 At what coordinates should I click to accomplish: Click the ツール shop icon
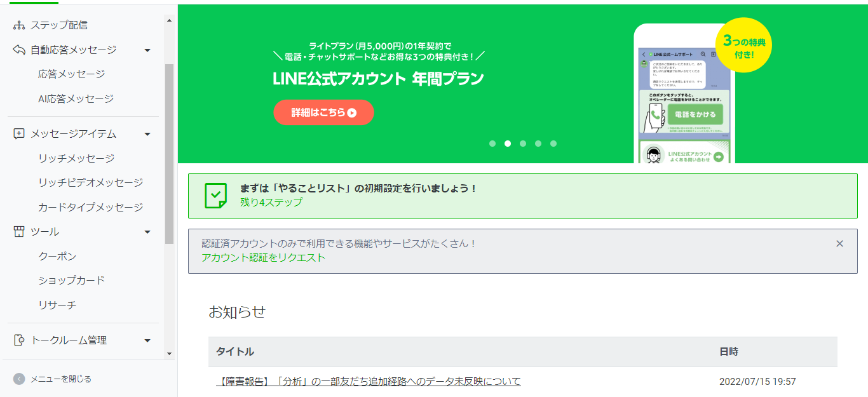19,232
